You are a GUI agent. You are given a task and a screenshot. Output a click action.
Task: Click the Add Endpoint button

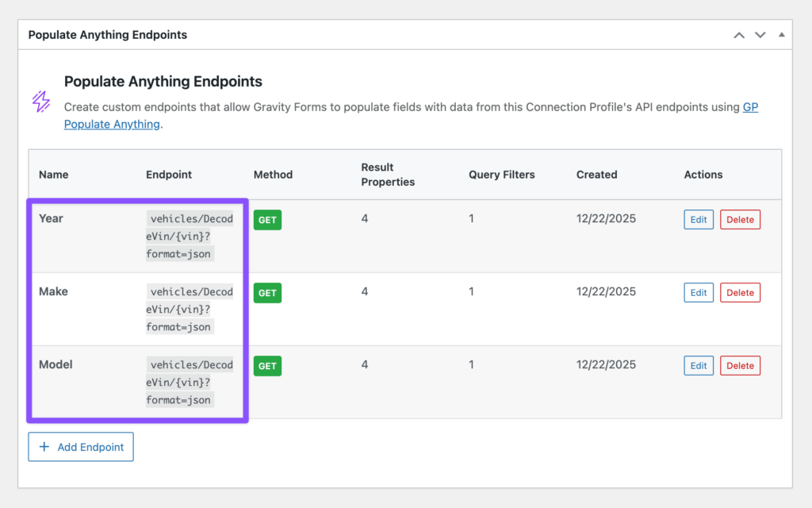point(80,447)
